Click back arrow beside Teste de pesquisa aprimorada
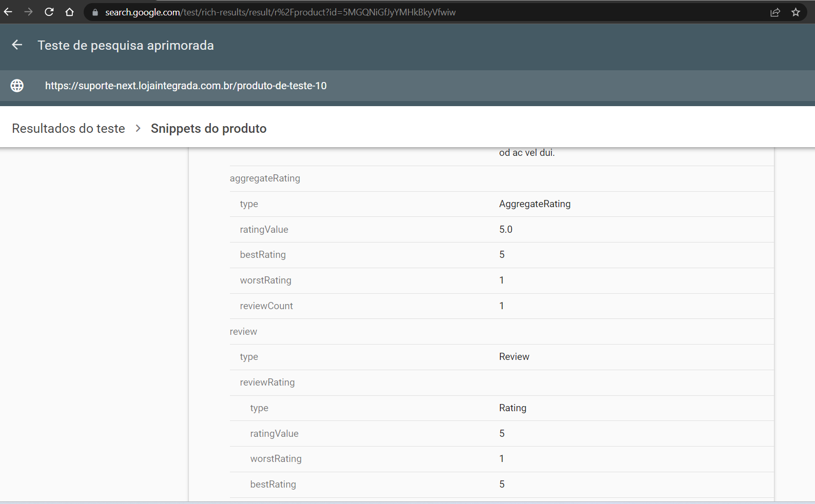The width and height of the screenshot is (815, 504). pos(17,45)
